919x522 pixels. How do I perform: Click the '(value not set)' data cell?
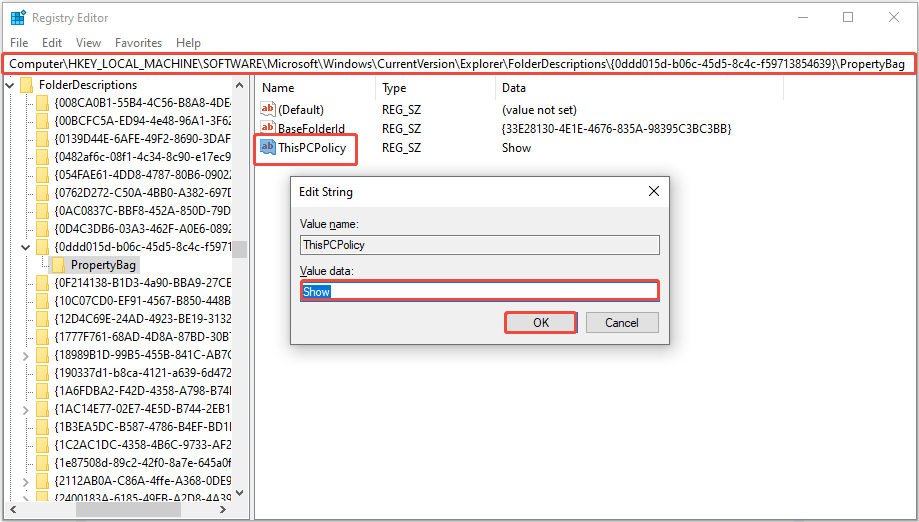(539, 110)
